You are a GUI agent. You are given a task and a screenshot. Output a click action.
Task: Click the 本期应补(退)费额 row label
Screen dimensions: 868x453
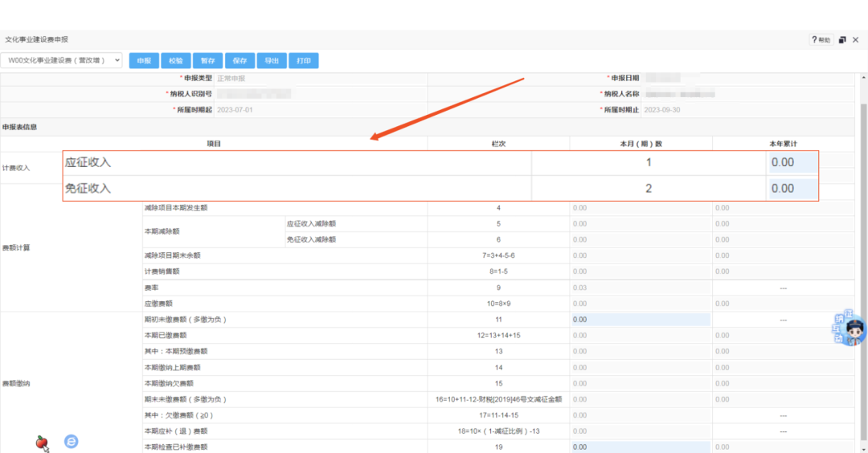point(176,431)
